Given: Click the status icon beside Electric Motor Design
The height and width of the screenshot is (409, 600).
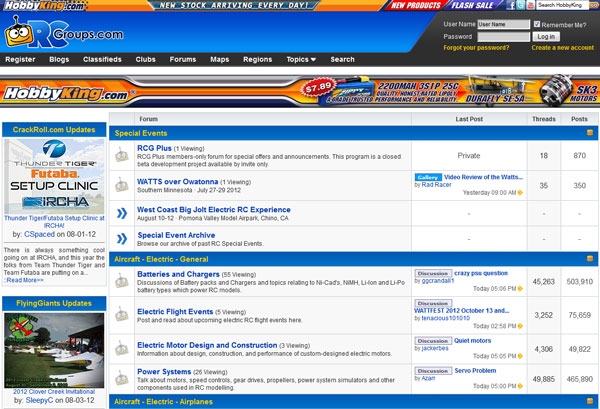Looking at the screenshot, I should pos(122,349).
